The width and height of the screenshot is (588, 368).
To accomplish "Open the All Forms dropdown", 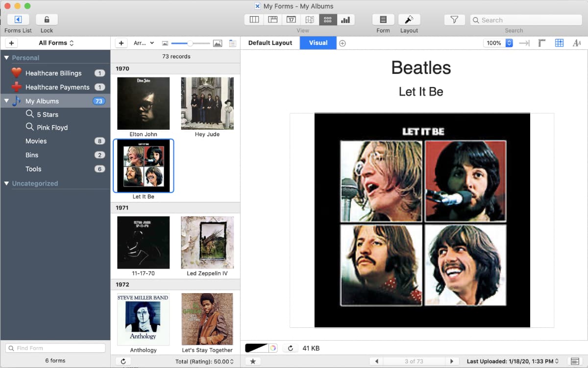I will (x=56, y=43).
